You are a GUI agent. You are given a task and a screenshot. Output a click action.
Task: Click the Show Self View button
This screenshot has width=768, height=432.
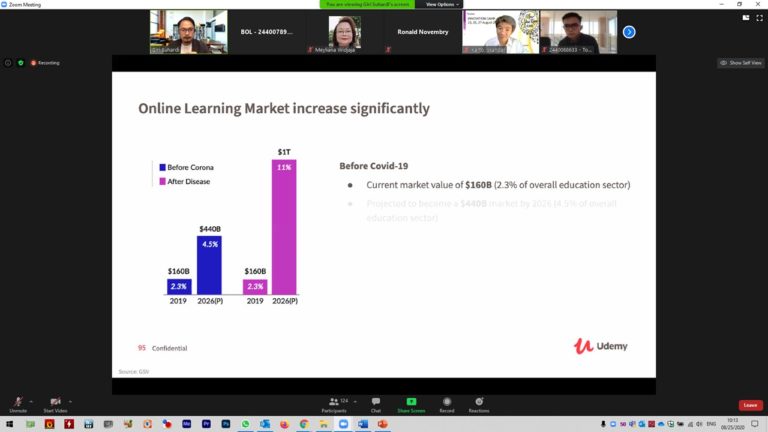(741, 63)
